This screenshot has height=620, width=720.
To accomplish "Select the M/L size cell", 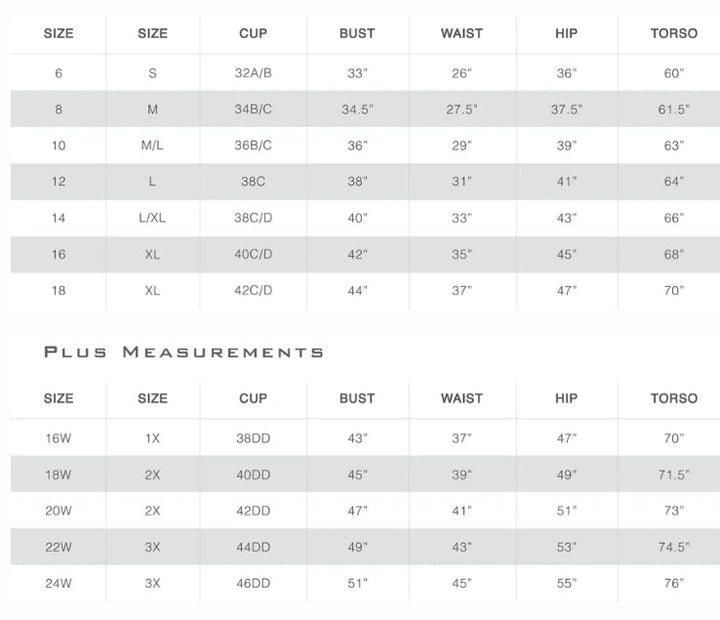I will 153,146.
